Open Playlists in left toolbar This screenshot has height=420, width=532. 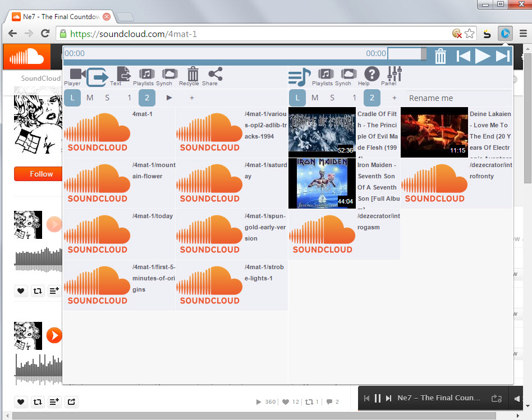(146, 73)
